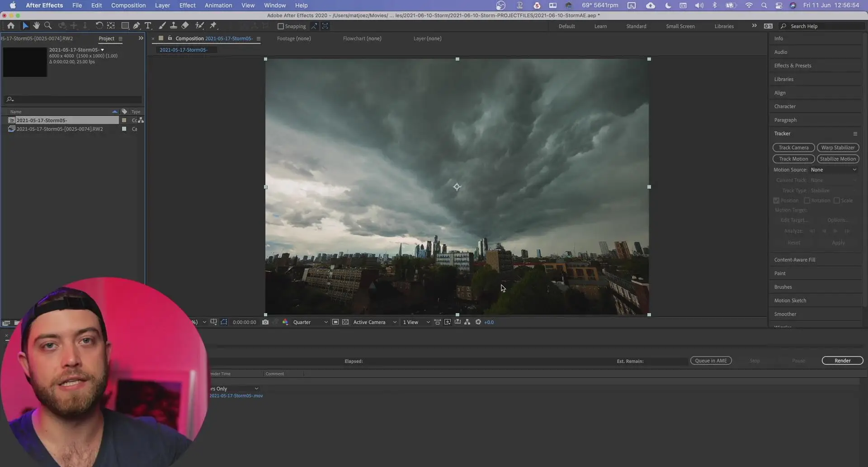Select the Type tool
The width and height of the screenshot is (868, 467).
point(148,26)
